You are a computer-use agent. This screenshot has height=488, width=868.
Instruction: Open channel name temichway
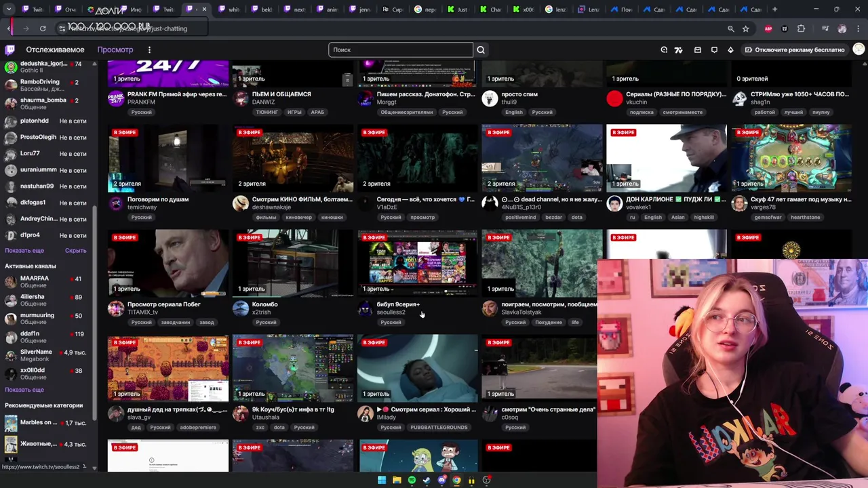(142, 207)
